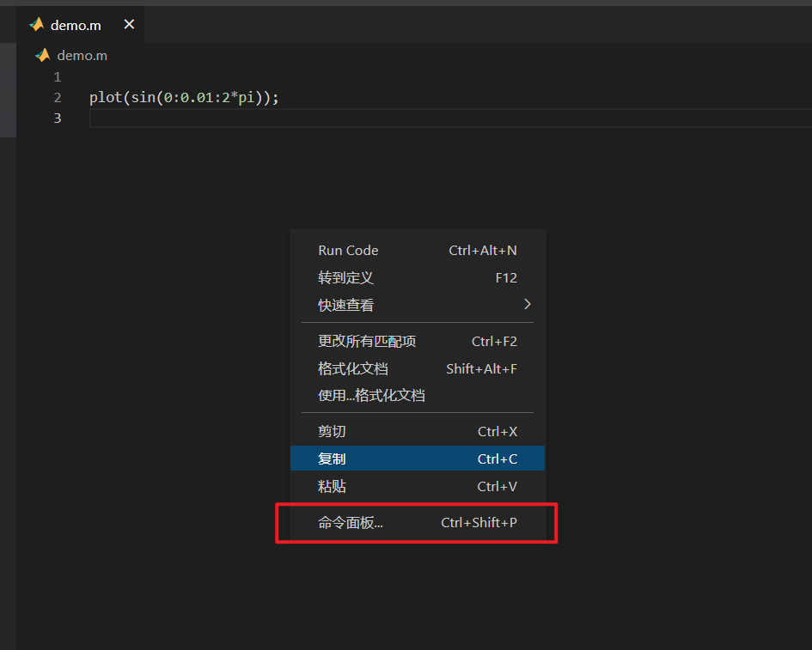Choose 使用...格式化文档 entry
The width and height of the screenshot is (812, 650).
pyautogui.click(x=418, y=395)
